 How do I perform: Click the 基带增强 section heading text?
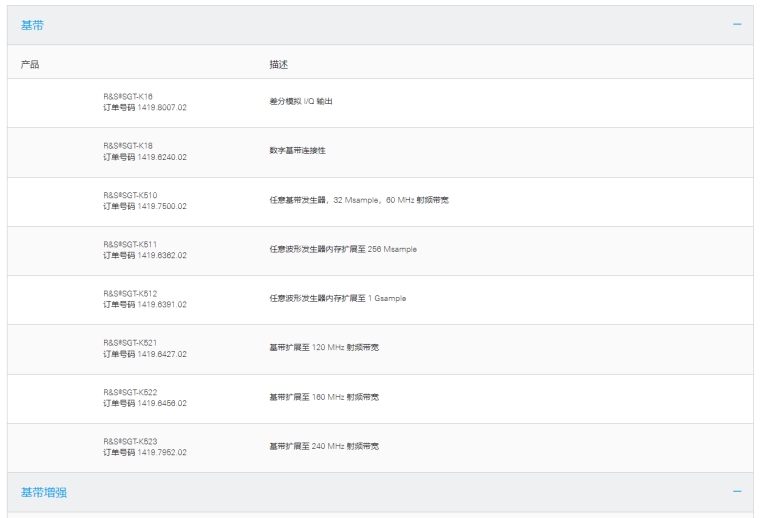point(44,492)
